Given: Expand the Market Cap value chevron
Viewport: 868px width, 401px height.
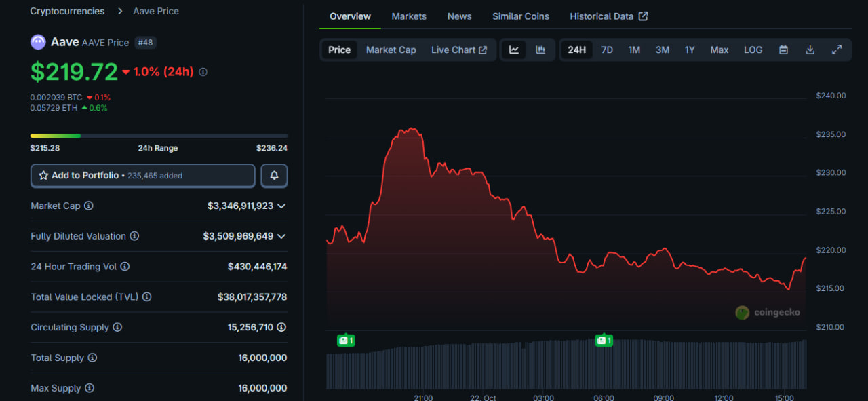Looking at the screenshot, I should 281,206.
